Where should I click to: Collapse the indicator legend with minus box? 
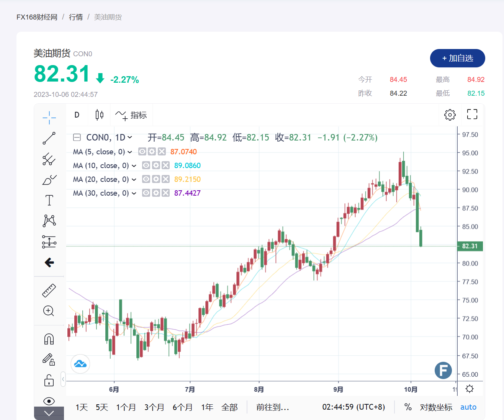77,137
